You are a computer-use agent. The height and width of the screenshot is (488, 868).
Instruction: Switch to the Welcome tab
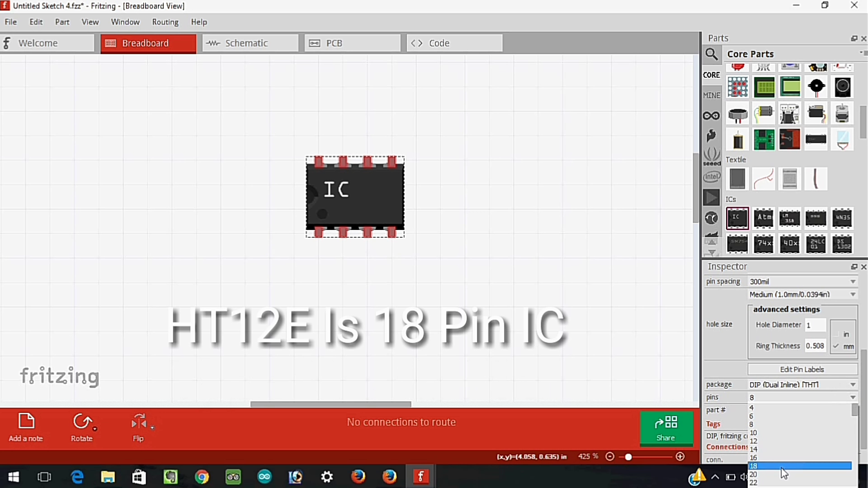tap(47, 43)
